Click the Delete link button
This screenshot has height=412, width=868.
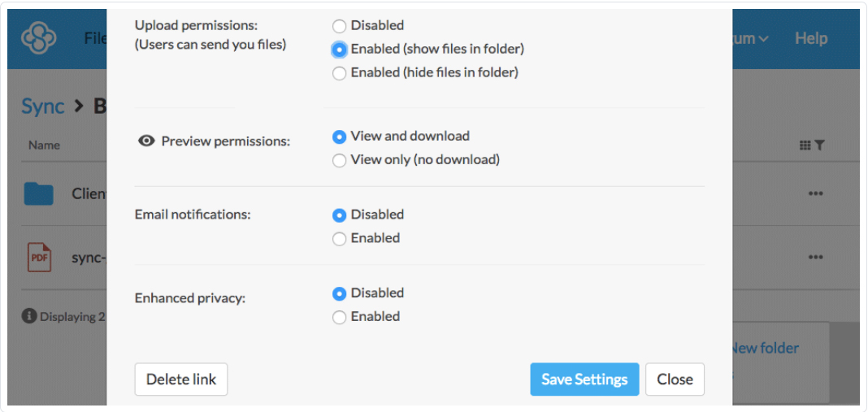[x=181, y=379]
